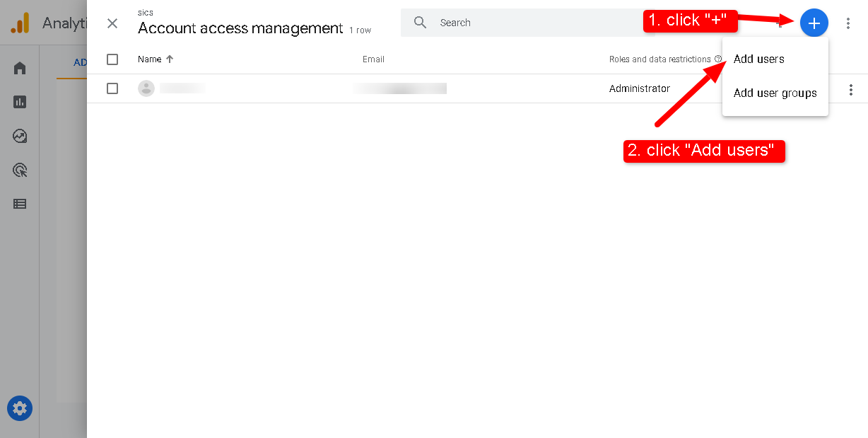
Task: Open Admin gear settings icon
Action: (x=20, y=408)
